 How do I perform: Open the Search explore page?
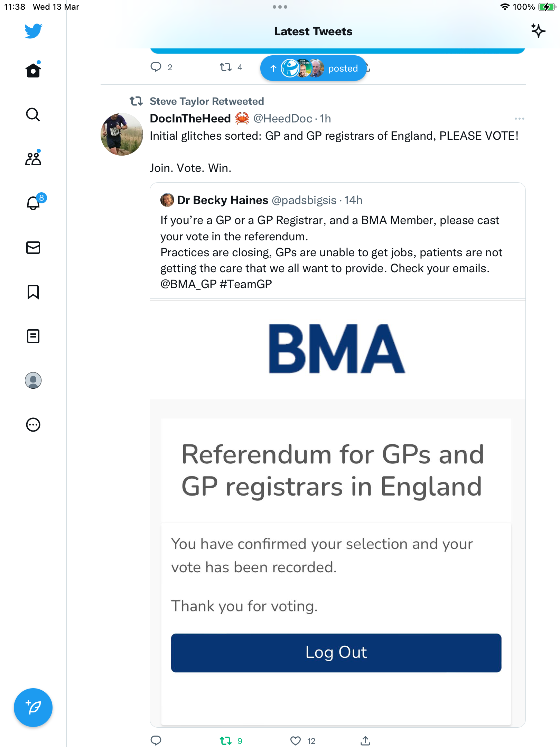[33, 114]
